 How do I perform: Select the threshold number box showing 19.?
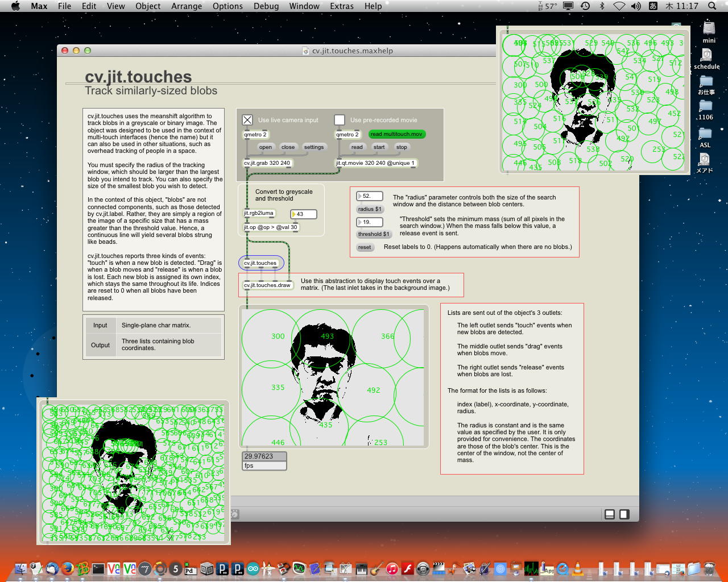370,222
